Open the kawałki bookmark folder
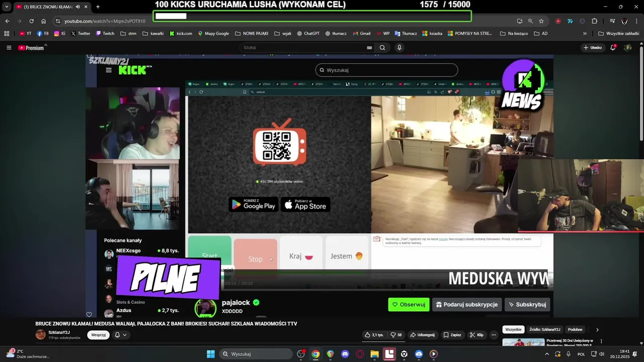 pyautogui.click(x=153, y=34)
